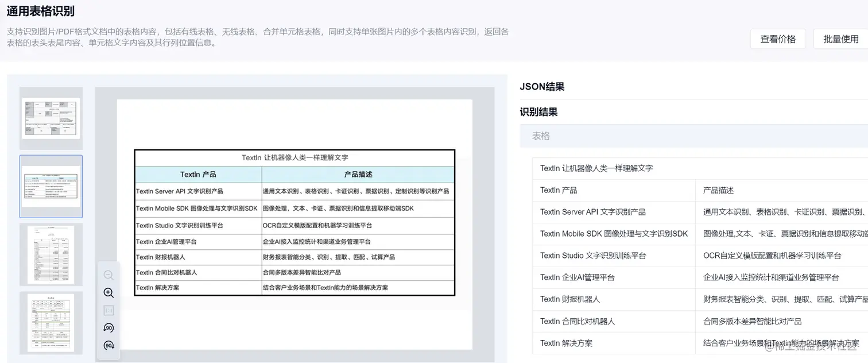This screenshot has height=363, width=868.
Task: Rotate image counterclockwise 90 degrees
Action: 108,328
